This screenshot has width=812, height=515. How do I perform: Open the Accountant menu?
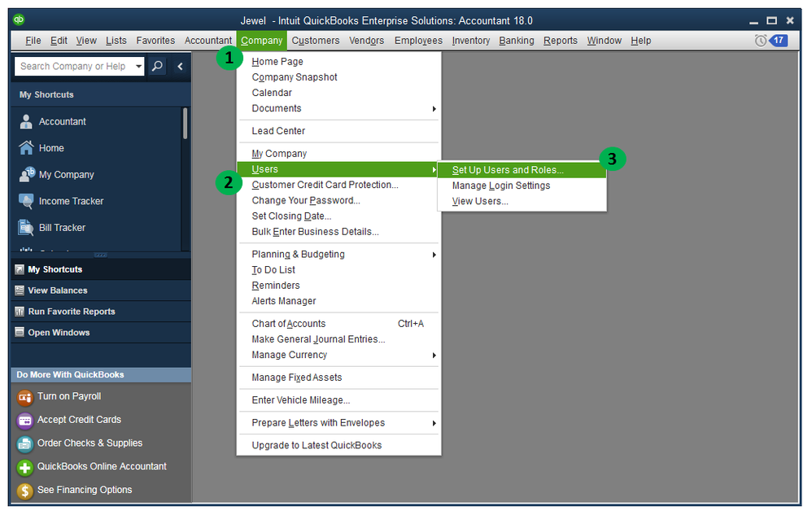tap(208, 41)
